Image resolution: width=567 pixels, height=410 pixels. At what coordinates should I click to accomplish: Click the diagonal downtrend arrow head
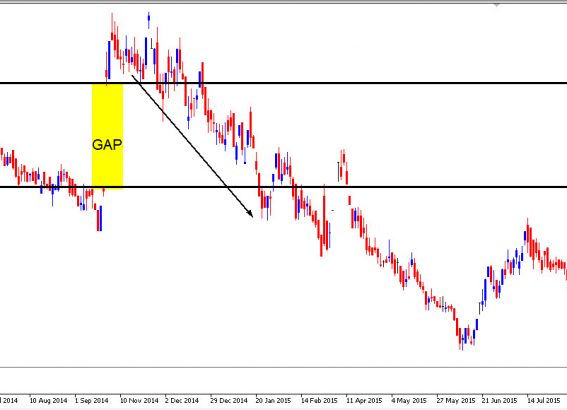pos(249,213)
